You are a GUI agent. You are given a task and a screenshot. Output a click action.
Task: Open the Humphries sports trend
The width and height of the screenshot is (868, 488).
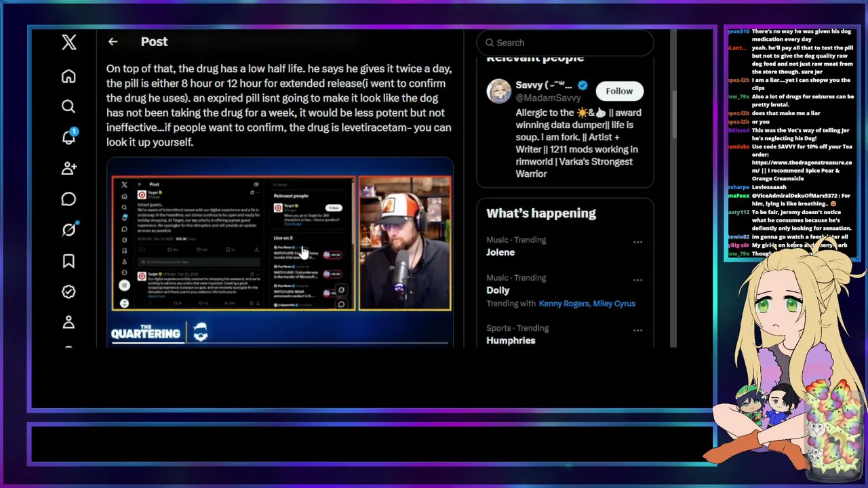pos(511,340)
